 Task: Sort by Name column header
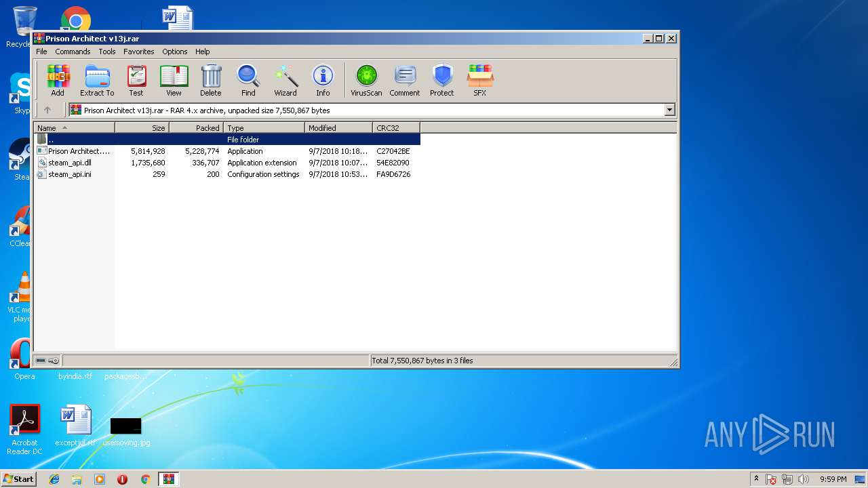coord(75,127)
